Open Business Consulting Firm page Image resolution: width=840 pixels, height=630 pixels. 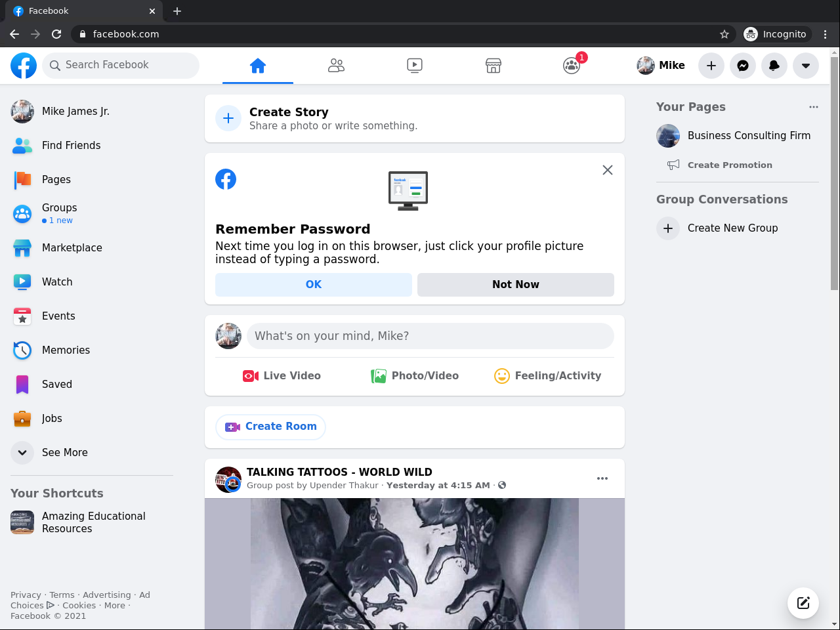click(738, 136)
